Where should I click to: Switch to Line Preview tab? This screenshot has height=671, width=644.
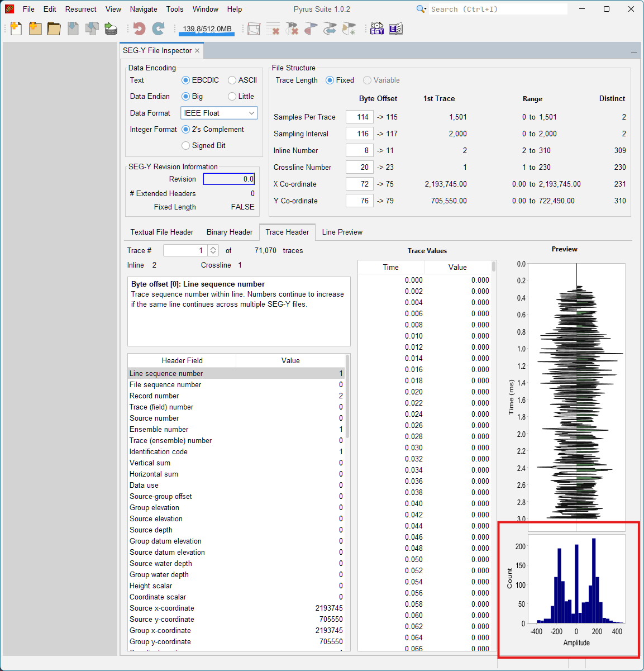tap(342, 232)
